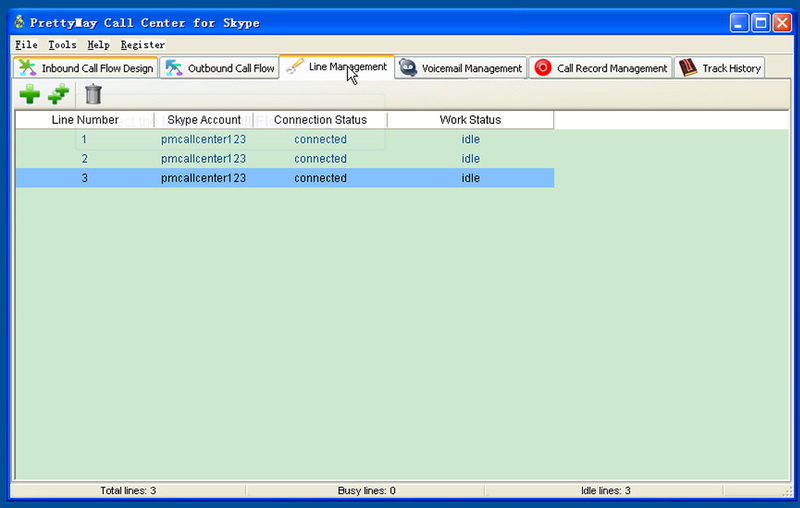Click Busy lines: 0 in status bar

(366, 491)
